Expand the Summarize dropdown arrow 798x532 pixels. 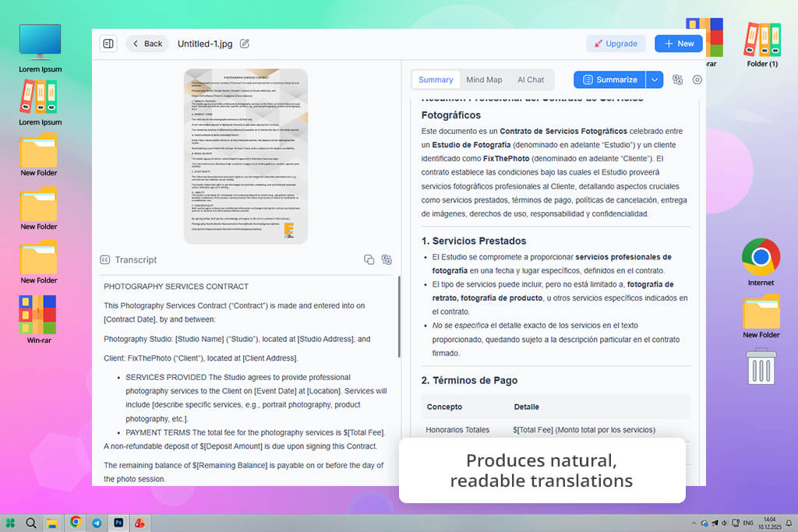655,80
